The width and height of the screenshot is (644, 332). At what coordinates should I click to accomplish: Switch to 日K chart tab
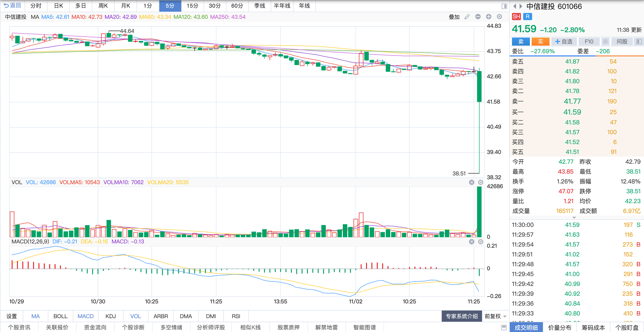(58, 6)
